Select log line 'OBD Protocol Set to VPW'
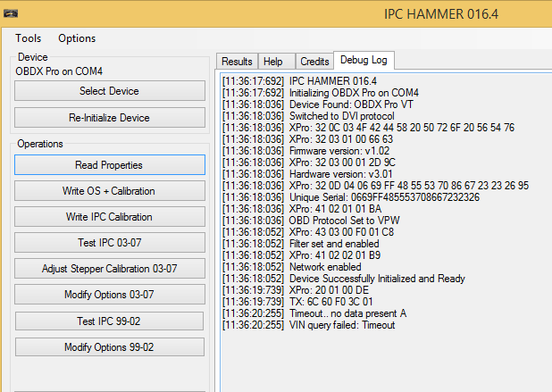Image resolution: width=552 pixels, height=392 pixels. point(311,221)
